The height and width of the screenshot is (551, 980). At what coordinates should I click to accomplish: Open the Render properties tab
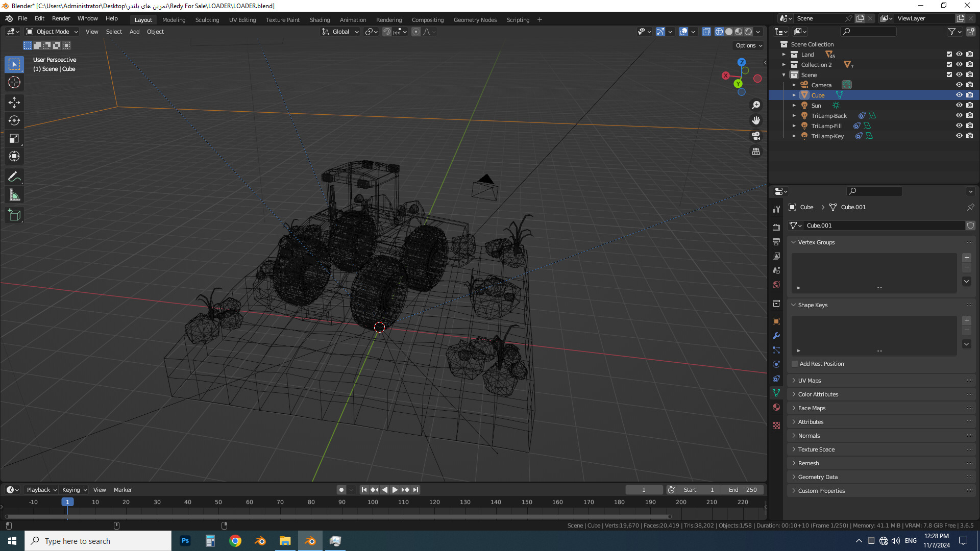[776, 227]
